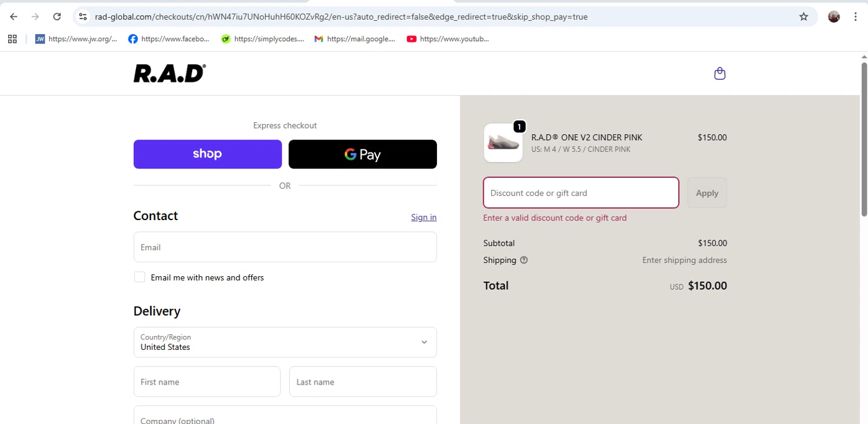Focus the Last name field
This screenshot has width=868, height=424.
pyautogui.click(x=363, y=382)
